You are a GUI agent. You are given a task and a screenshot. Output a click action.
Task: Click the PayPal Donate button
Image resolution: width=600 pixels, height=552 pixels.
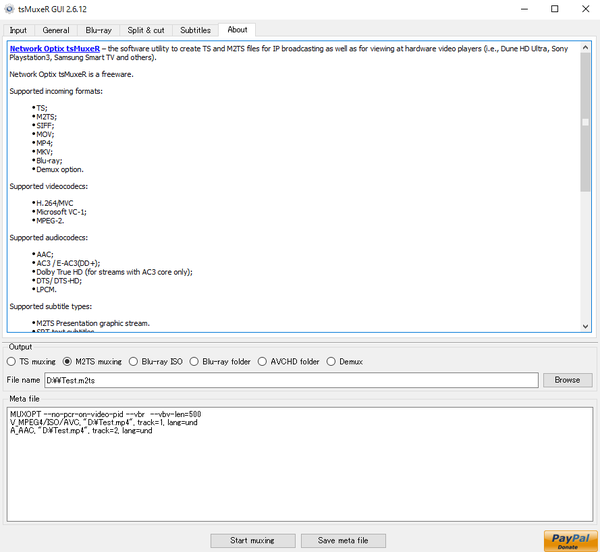pyautogui.click(x=571, y=541)
